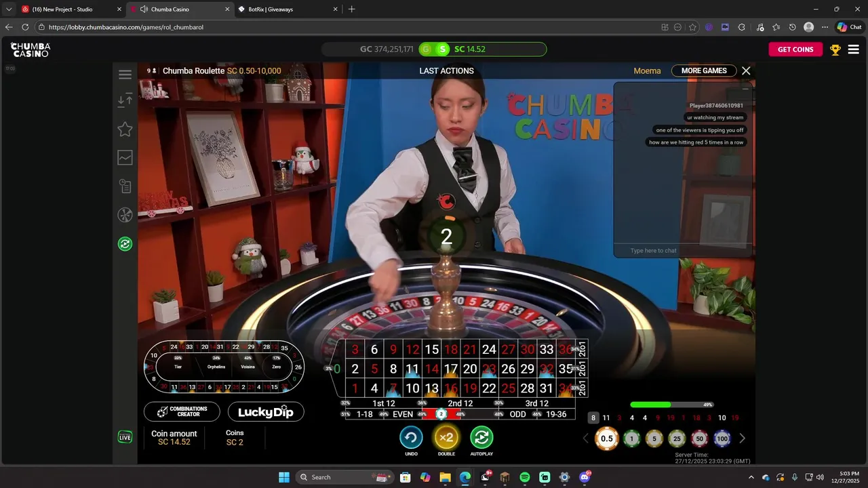
Task: Open tab list dropdown arrow
Action: tap(9, 9)
